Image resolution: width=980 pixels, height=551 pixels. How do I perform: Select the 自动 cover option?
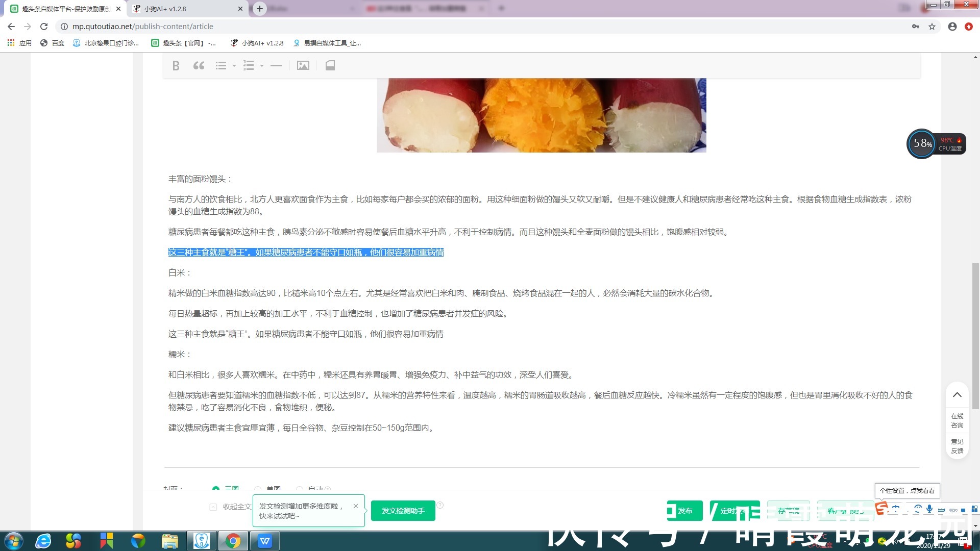point(300,489)
